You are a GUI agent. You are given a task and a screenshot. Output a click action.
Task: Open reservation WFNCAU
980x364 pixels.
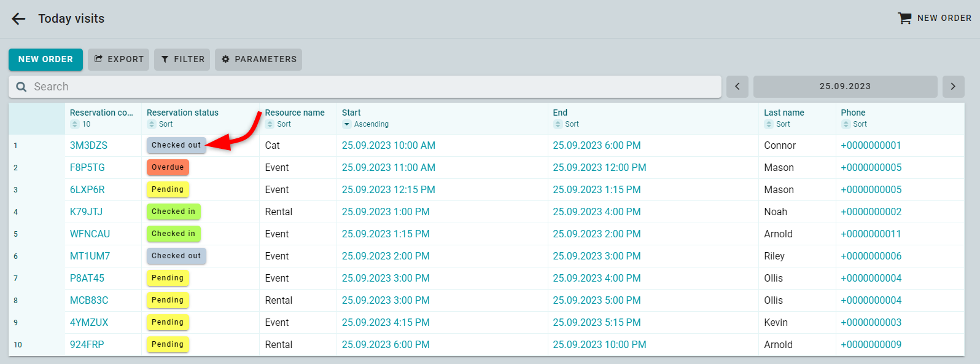[x=90, y=234]
